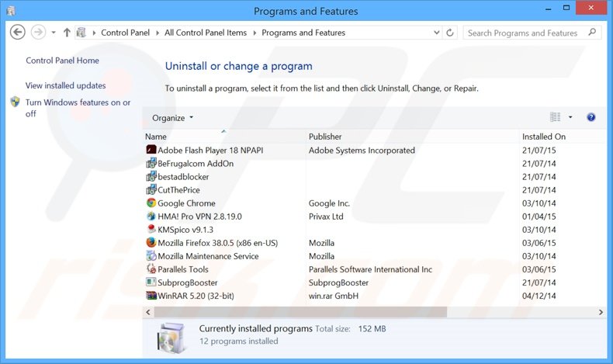Expand the view options dropdown arrow
The height and width of the screenshot is (364, 613).
point(570,117)
